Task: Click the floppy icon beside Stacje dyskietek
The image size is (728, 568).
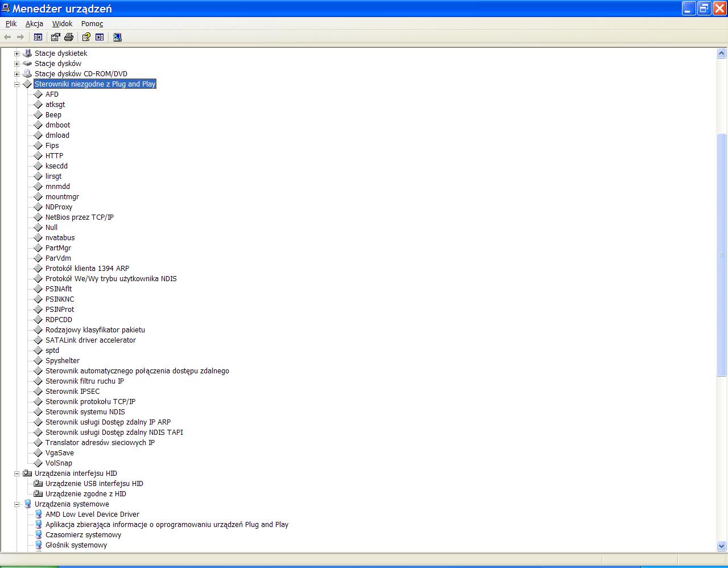Action: 27,53
